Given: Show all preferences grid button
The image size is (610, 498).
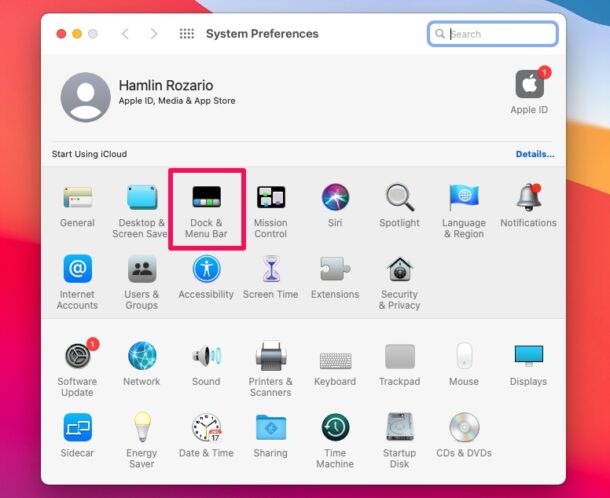Looking at the screenshot, I should coord(187,34).
